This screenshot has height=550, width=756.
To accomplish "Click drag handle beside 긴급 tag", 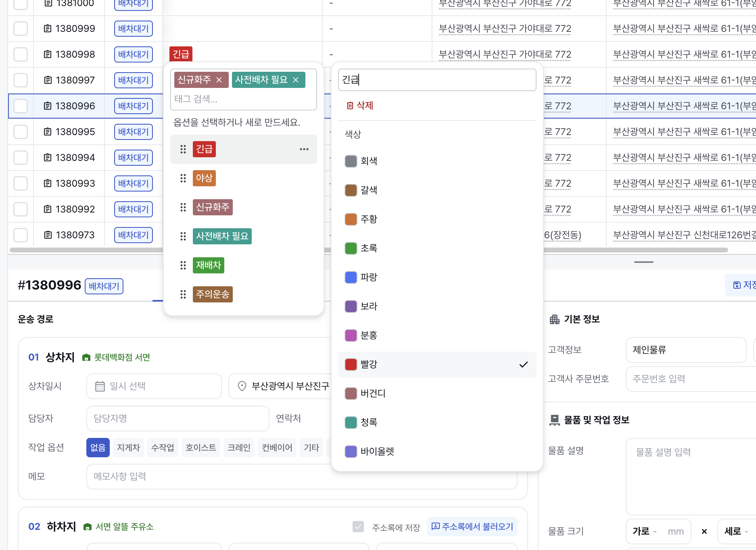I will click(183, 149).
